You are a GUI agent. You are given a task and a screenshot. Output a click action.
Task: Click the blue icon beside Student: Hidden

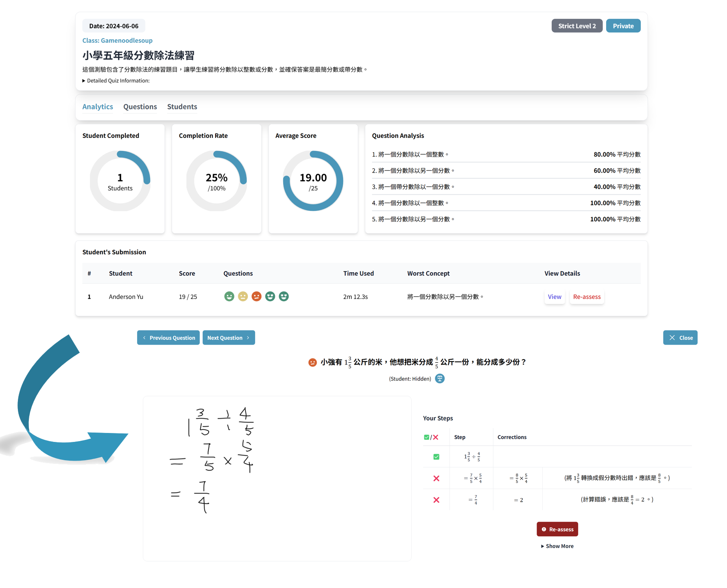tap(440, 378)
